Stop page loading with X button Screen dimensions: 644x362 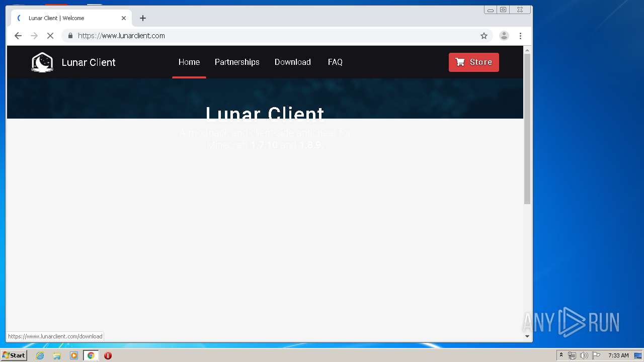(50, 36)
